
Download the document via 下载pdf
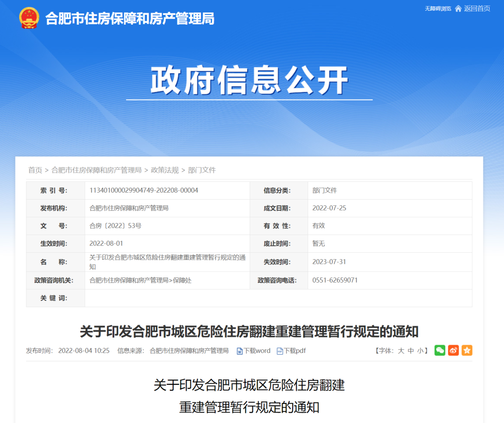pos(294,351)
